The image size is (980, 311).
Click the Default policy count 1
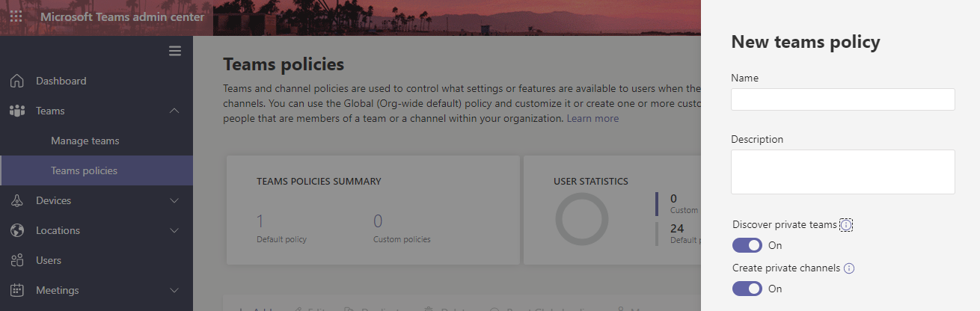pyautogui.click(x=260, y=221)
